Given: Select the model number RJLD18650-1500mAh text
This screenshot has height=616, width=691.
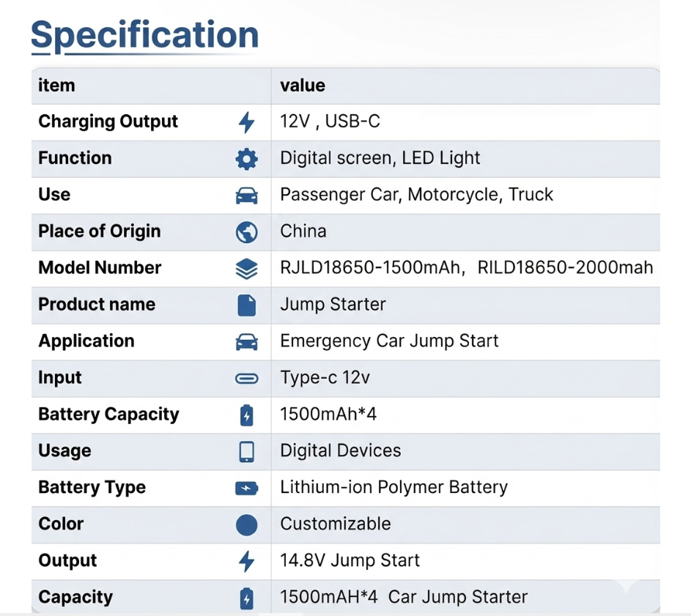Looking at the screenshot, I should point(371,268).
